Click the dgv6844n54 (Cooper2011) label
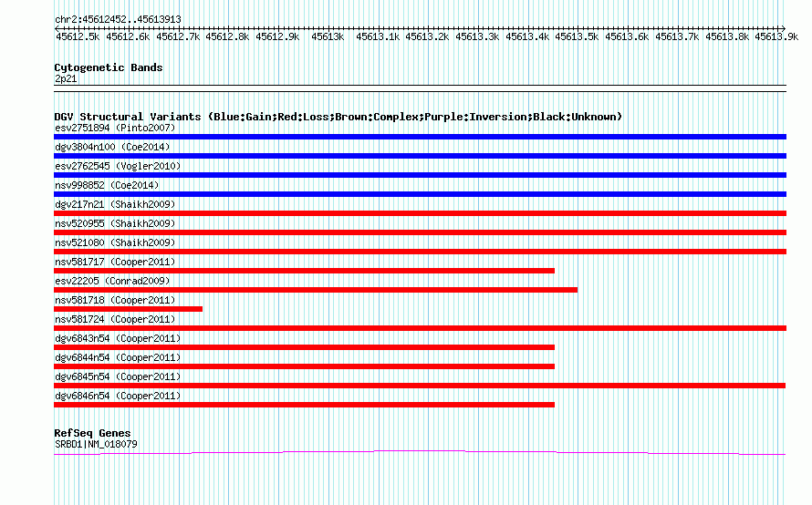This screenshot has width=812, height=505. [x=118, y=357]
